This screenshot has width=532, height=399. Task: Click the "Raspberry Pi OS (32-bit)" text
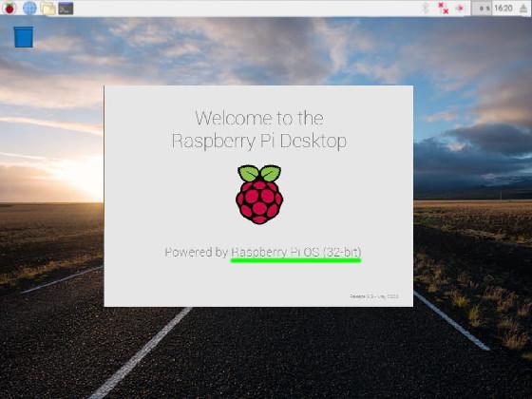click(296, 252)
